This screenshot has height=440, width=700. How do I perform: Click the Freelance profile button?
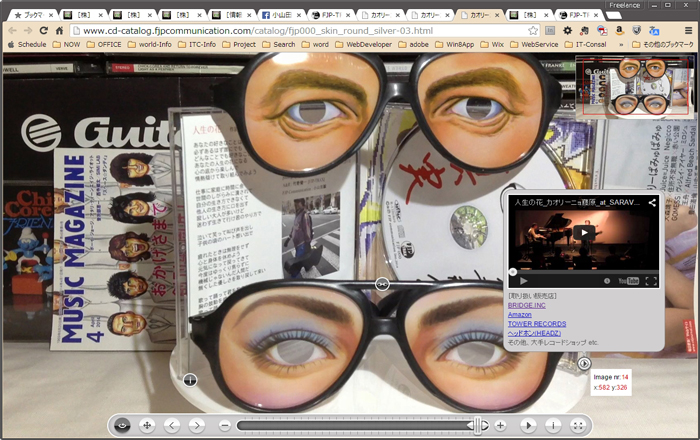coord(625,5)
